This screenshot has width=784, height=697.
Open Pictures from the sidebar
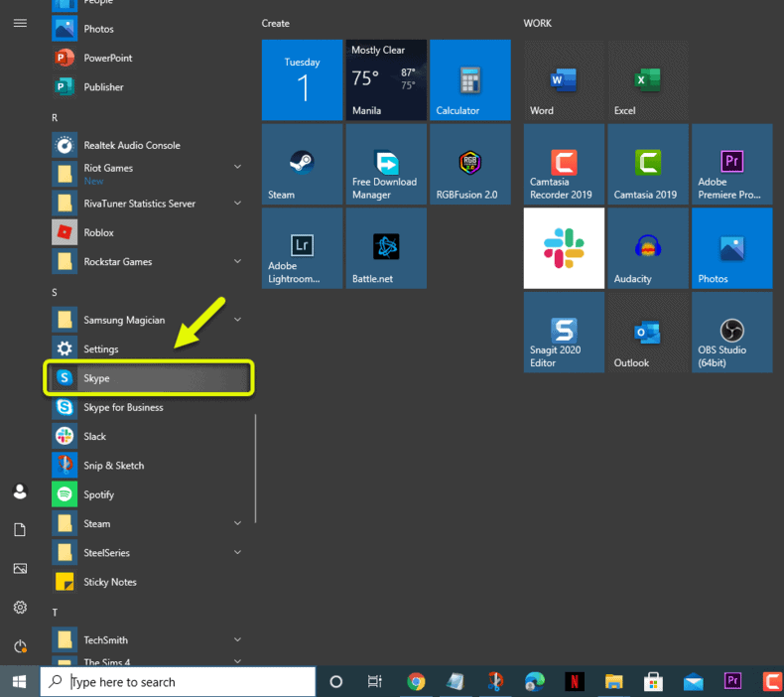(x=20, y=568)
